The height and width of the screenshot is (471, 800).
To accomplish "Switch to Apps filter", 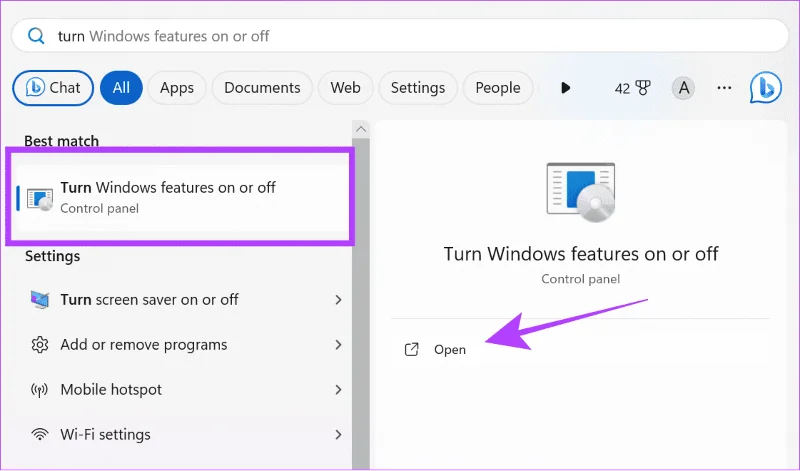I will pyautogui.click(x=177, y=88).
